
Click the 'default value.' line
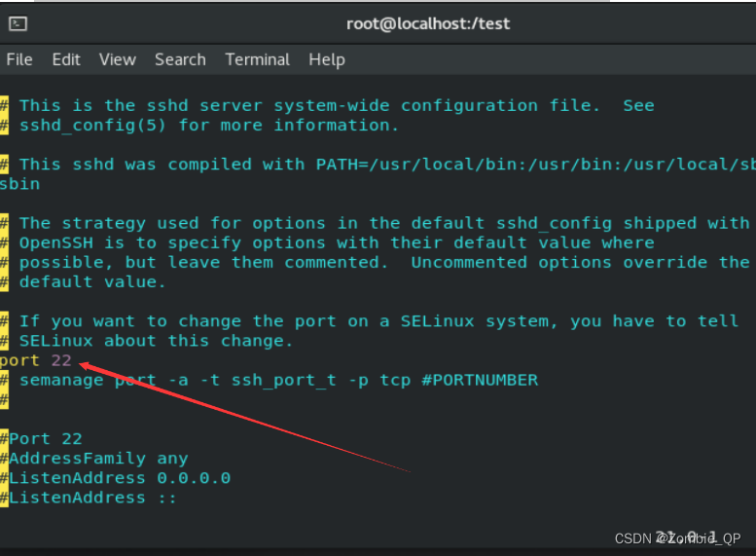83,281
